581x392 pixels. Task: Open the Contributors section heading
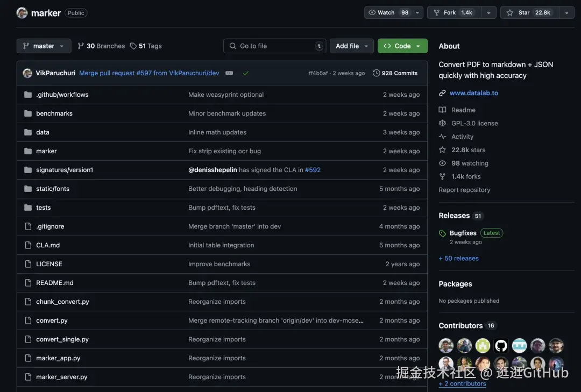pyautogui.click(x=460, y=325)
